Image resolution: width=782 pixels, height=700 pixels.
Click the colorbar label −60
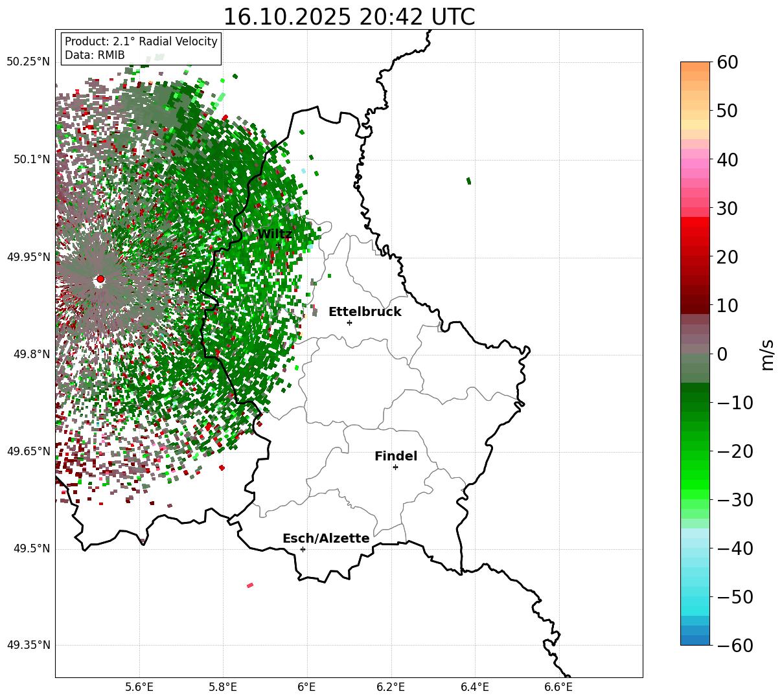(x=735, y=646)
